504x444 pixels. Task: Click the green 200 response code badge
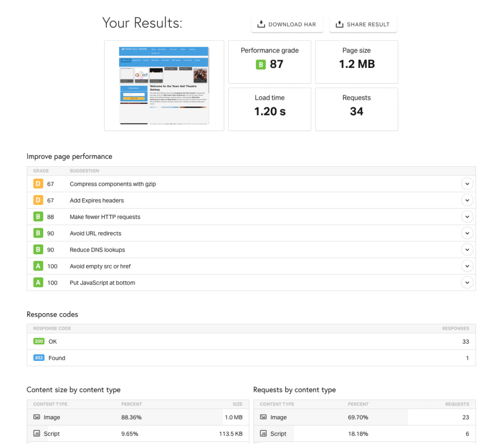click(x=39, y=341)
